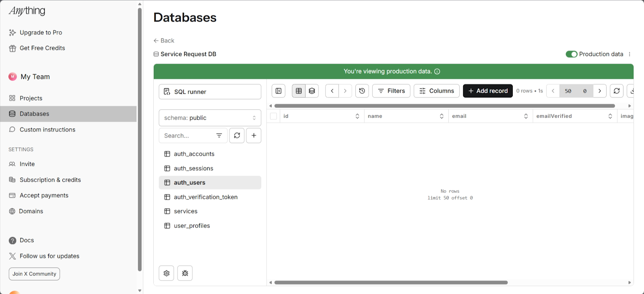Refresh the table list next to Search

[237, 136]
